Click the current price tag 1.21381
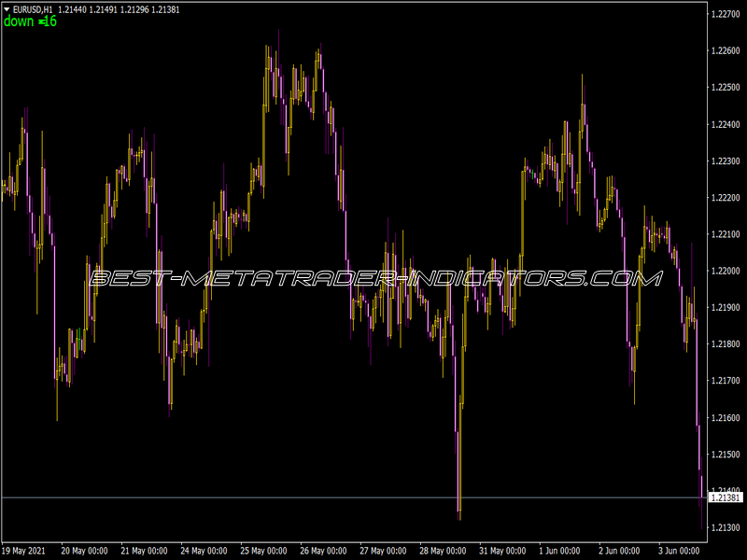This screenshot has width=747, height=560. click(x=726, y=497)
